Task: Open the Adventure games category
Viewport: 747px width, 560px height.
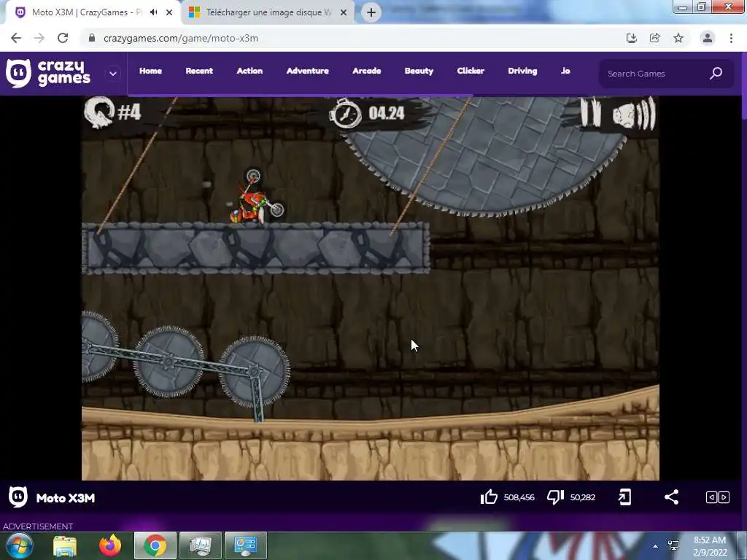Action: [x=308, y=71]
